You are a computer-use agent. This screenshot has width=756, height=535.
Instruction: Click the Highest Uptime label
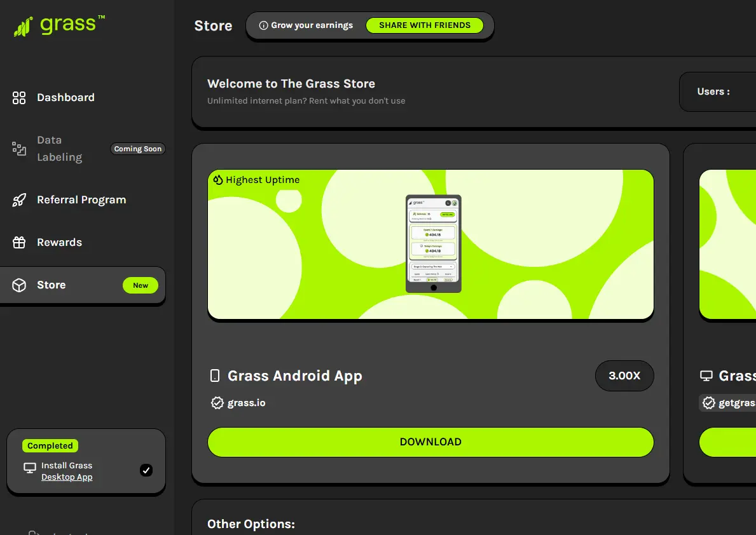pyautogui.click(x=263, y=180)
